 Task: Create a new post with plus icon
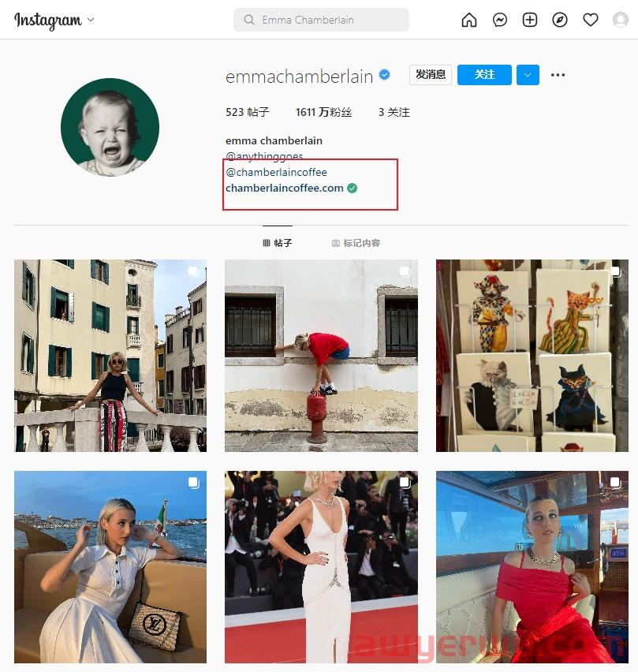[530, 20]
